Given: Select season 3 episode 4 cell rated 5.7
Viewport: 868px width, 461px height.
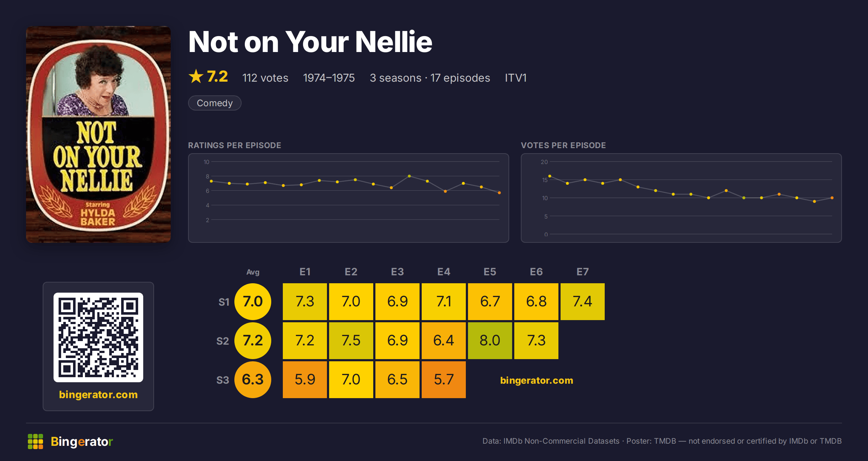Looking at the screenshot, I should (444, 380).
